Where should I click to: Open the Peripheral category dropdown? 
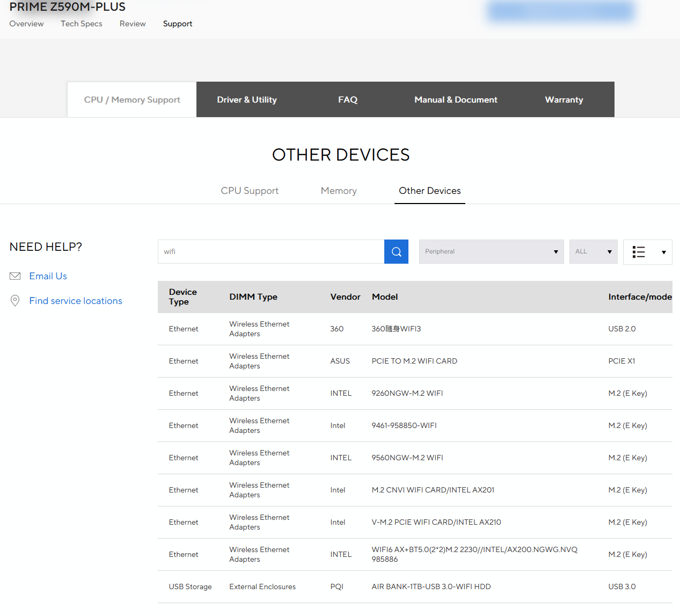click(x=491, y=252)
